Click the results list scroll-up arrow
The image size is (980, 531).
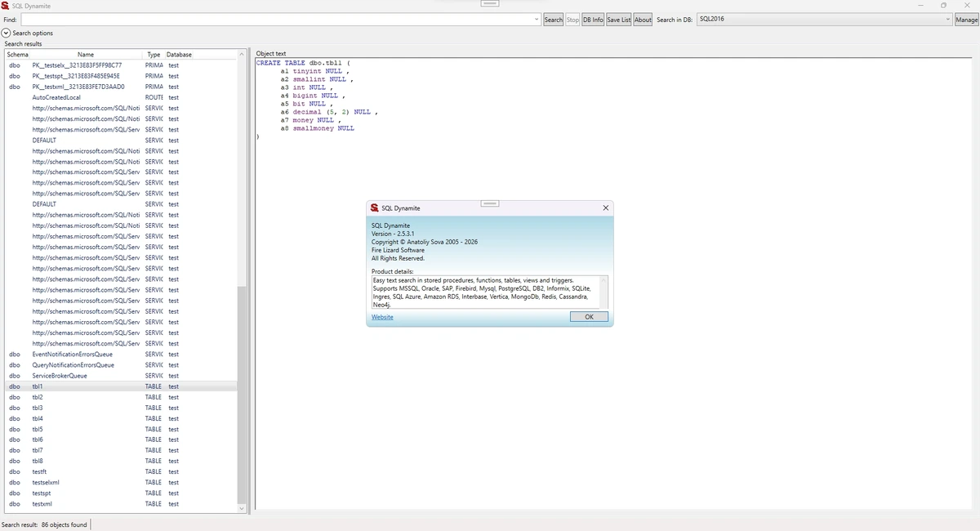(242, 55)
